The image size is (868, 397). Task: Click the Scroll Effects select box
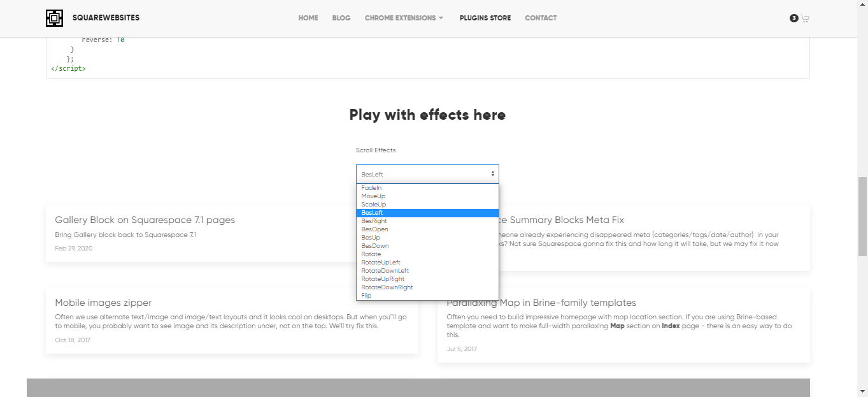coord(427,174)
